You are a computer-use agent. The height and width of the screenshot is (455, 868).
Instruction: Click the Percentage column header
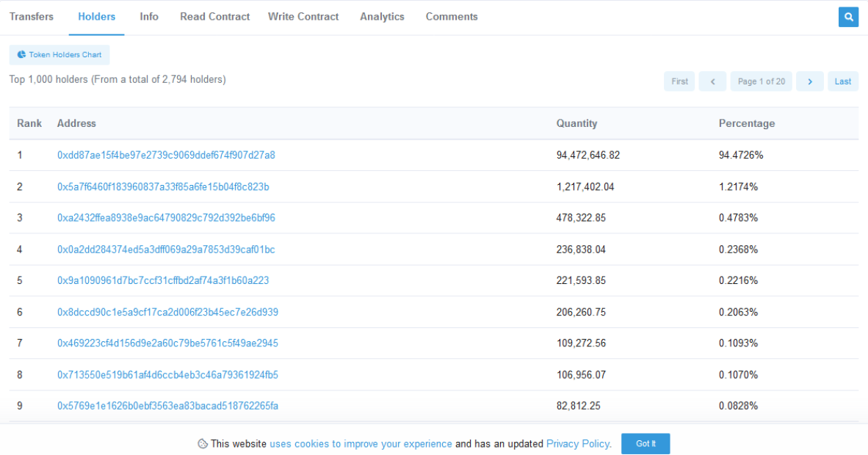click(747, 123)
